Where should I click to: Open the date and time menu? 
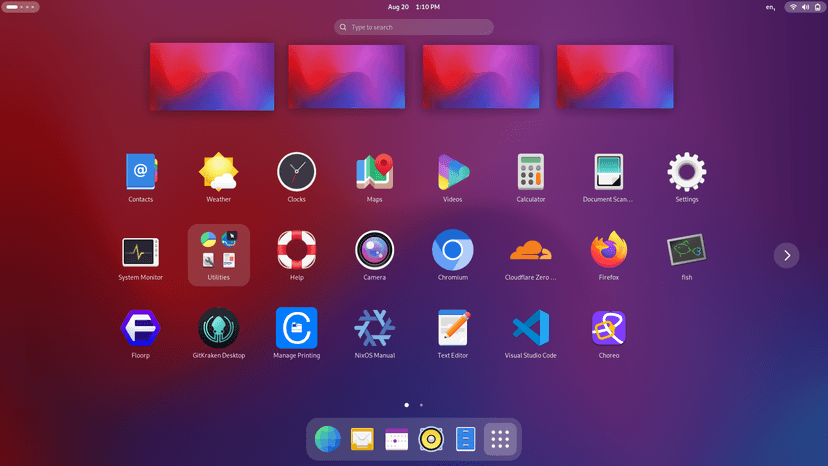click(414, 7)
